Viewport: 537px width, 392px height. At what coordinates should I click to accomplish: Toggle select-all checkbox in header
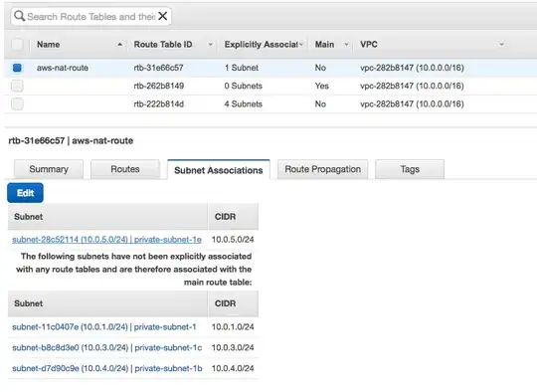(17, 44)
